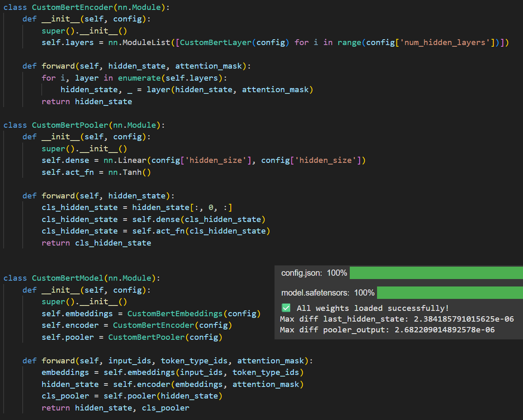523x420 pixels.
Task: Click the line "def forward(self, hidden_state, attention_mask):"
Action: coord(137,66)
